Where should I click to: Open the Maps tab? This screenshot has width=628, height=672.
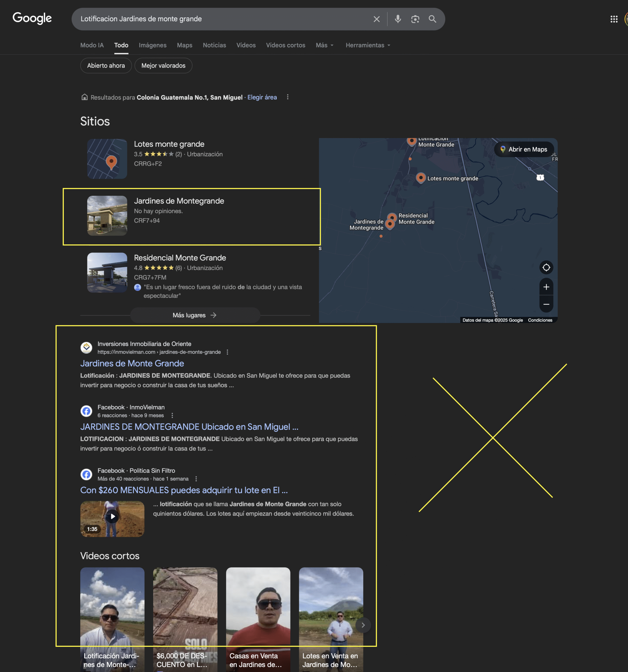coord(184,45)
